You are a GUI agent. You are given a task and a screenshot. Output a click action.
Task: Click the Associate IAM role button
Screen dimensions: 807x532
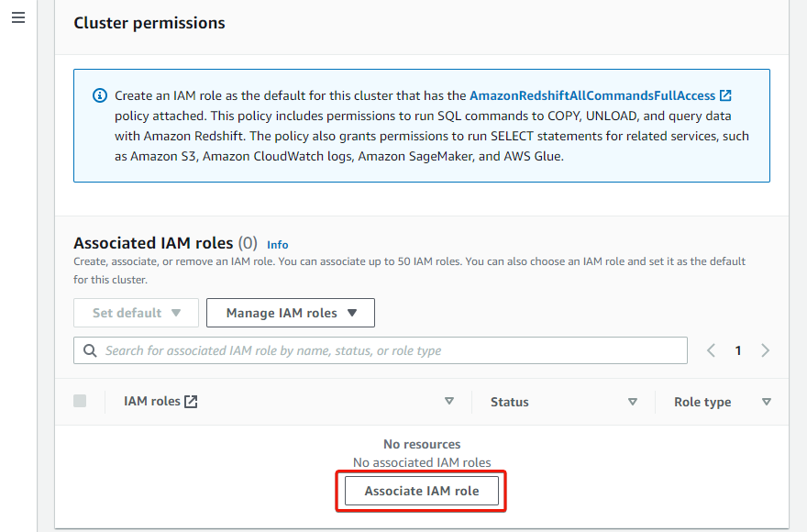422,491
